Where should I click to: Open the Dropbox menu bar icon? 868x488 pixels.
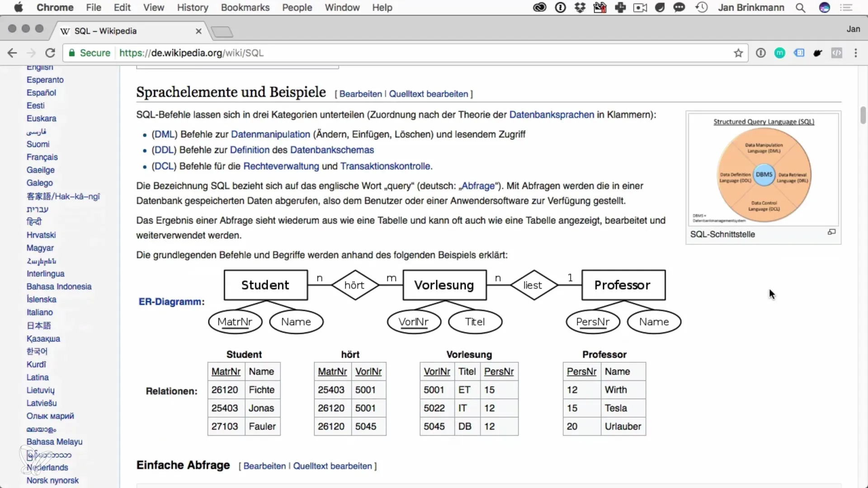(x=580, y=8)
